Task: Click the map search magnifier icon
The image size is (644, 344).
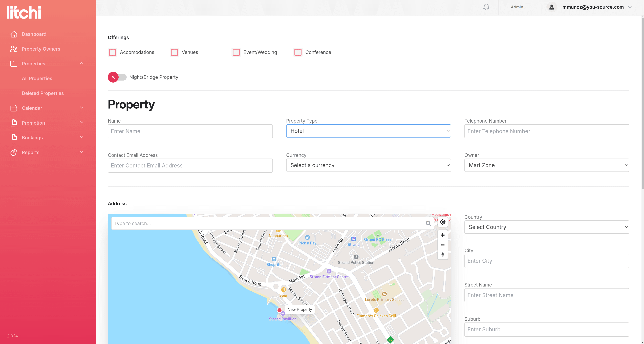Action: tap(428, 223)
